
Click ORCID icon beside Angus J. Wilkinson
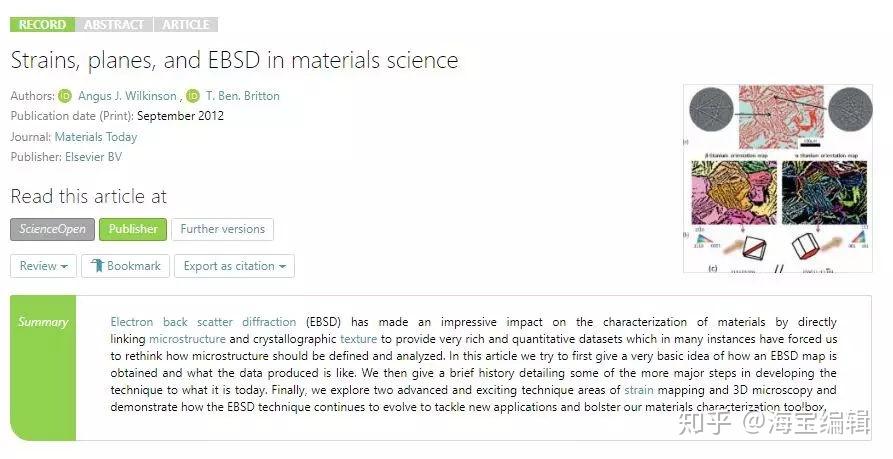[x=65, y=96]
